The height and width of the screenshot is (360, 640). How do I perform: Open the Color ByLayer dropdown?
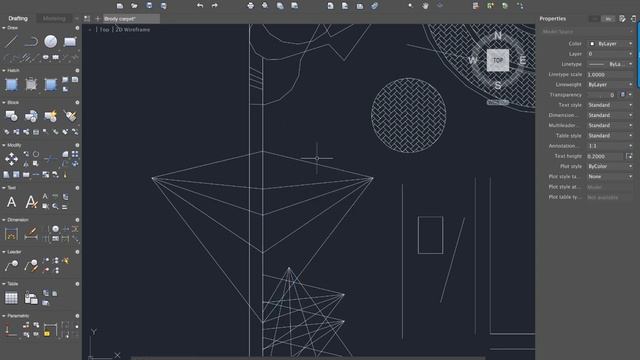pyautogui.click(x=610, y=44)
